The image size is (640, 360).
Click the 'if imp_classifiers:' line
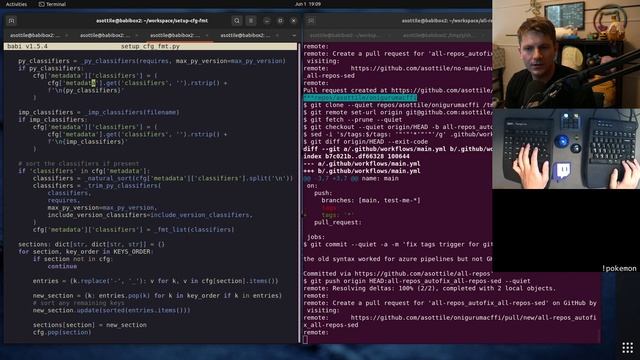click(52, 120)
